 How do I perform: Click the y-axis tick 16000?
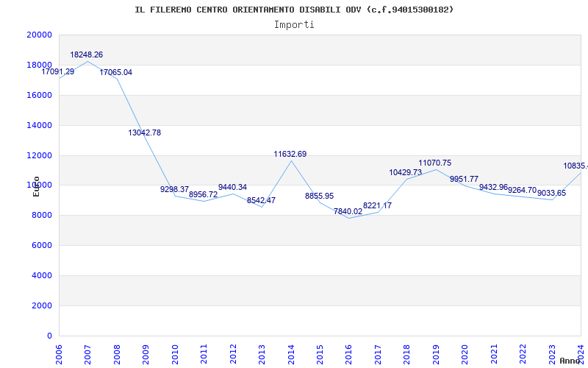click(39, 95)
